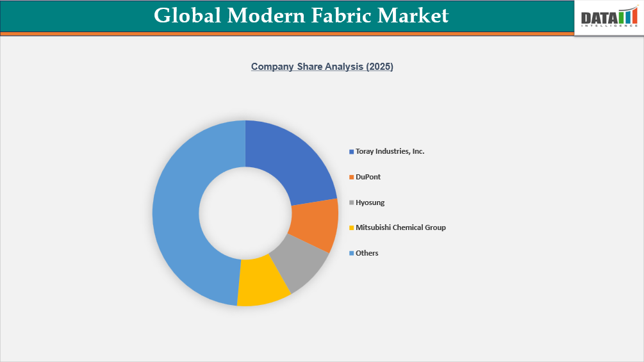Click the Toray Industries dark blue legend swatch

(x=352, y=152)
